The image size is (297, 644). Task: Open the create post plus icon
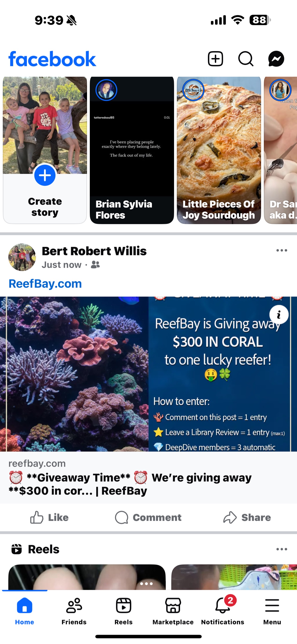(x=215, y=59)
